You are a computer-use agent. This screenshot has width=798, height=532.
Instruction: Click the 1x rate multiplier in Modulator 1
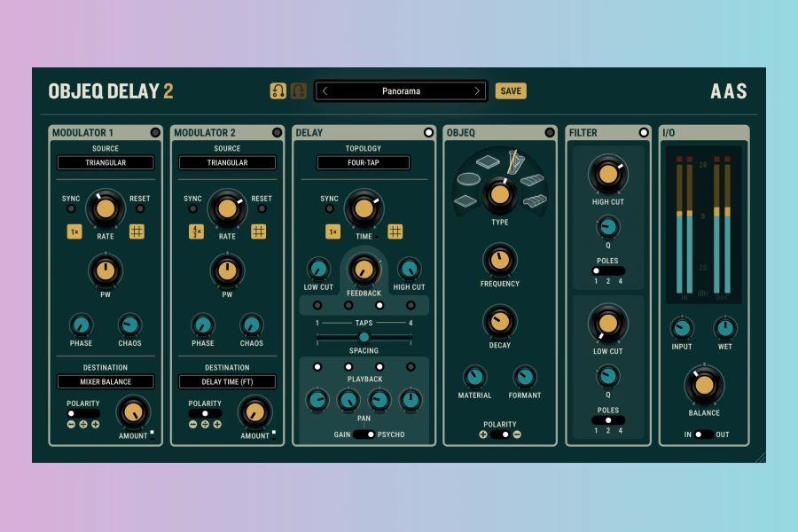pos(74,231)
